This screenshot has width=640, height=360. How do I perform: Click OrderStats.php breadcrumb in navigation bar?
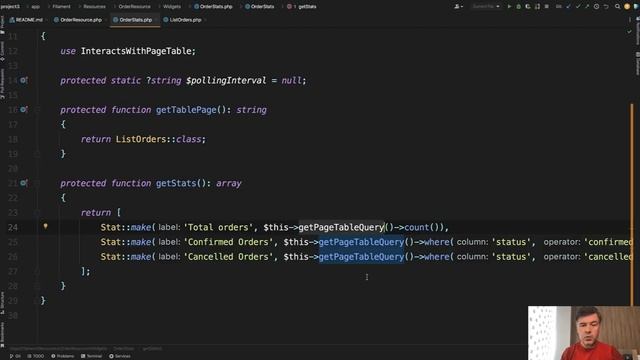213,7
